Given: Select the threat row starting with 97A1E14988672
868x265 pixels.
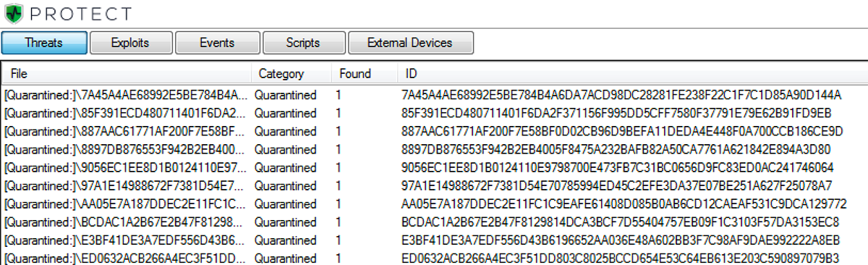Looking at the screenshot, I should [x=434, y=185].
